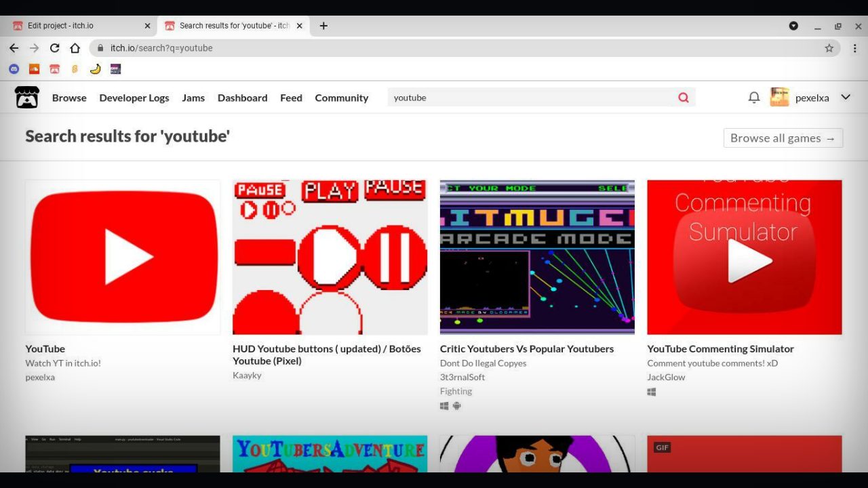Open the golden S bookmark
The height and width of the screenshot is (488, 868).
75,68
